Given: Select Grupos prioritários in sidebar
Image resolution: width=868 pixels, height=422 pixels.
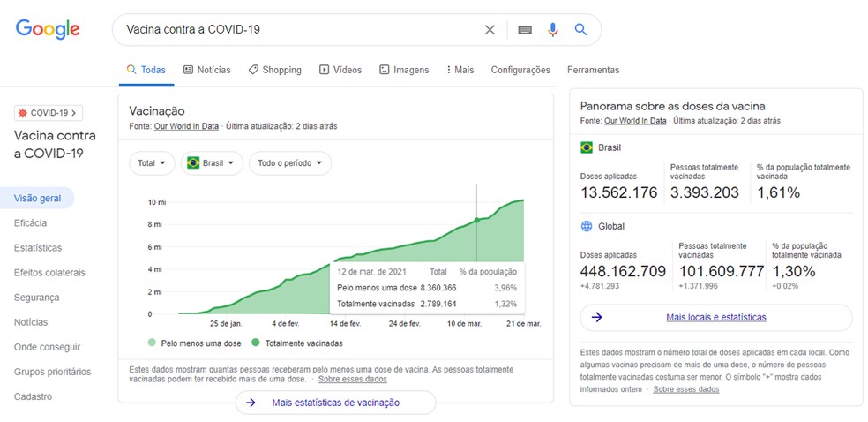Looking at the screenshot, I should 53,372.
